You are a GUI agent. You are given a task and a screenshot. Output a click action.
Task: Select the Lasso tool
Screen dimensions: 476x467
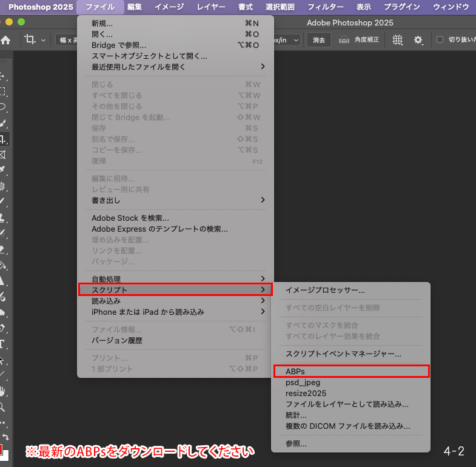3,107
